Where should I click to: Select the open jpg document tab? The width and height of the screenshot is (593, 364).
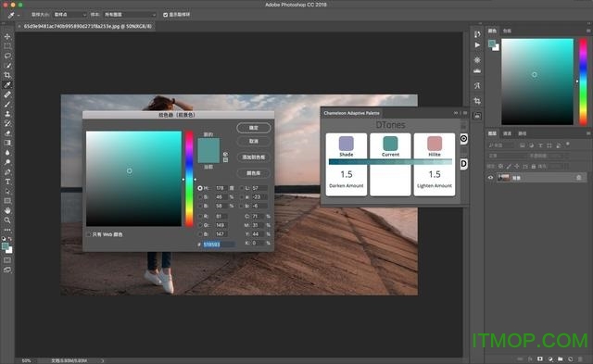(x=86, y=27)
